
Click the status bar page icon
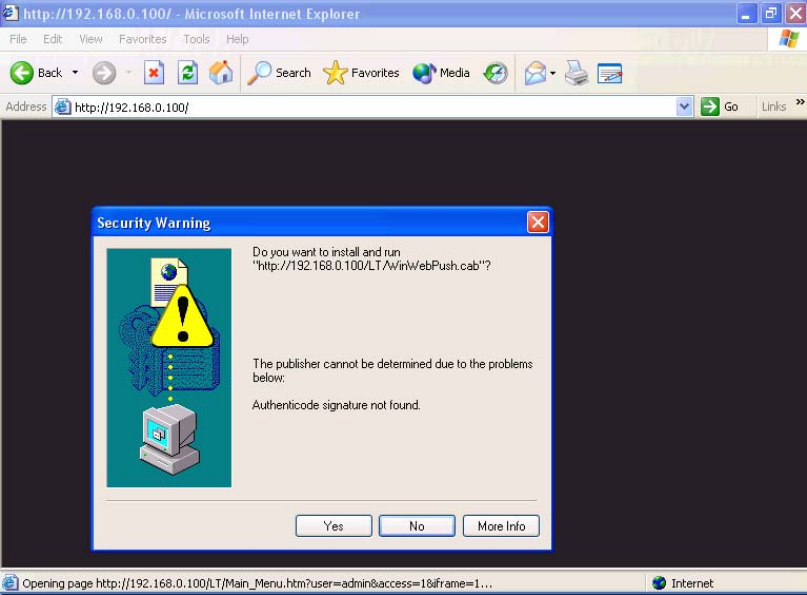[10, 583]
